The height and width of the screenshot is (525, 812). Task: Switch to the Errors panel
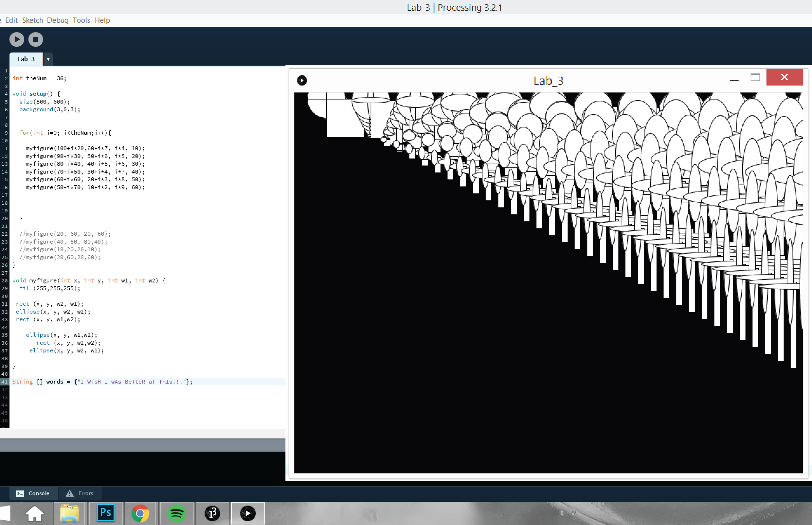[x=80, y=493]
